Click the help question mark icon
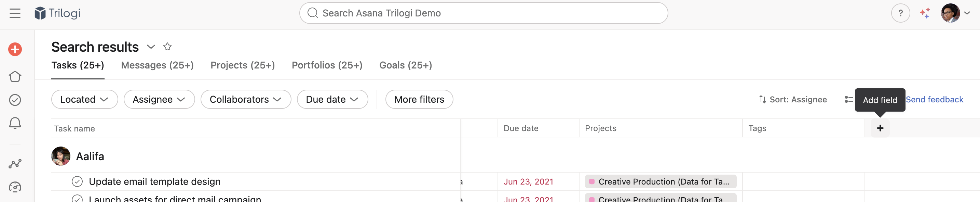 900,13
